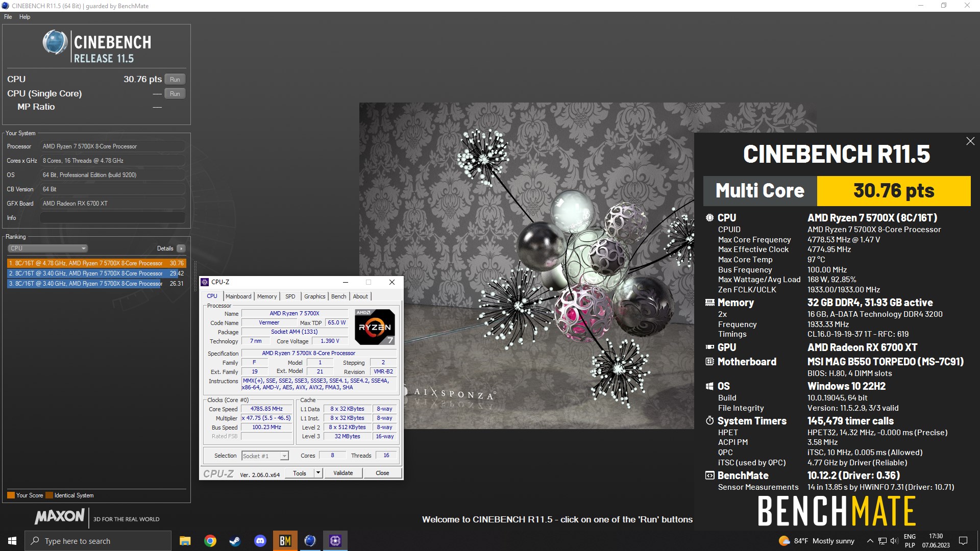
Task: Click the BenchMate version icon
Action: pyautogui.click(x=709, y=475)
